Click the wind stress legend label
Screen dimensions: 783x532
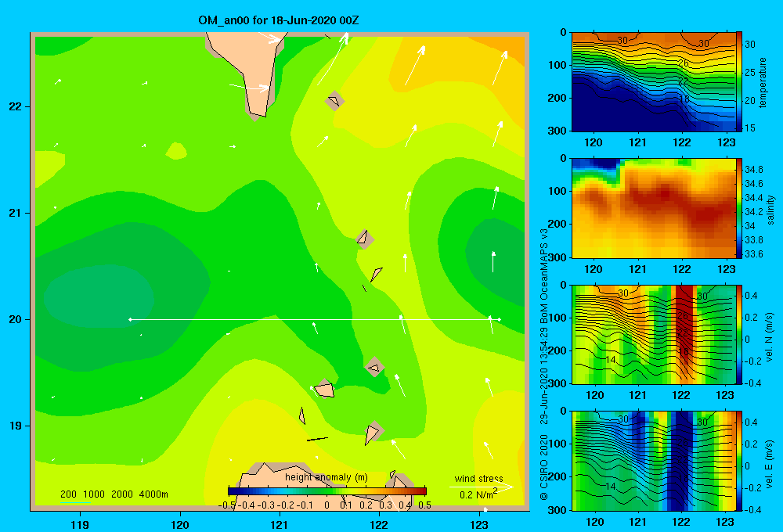pyautogui.click(x=478, y=478)
